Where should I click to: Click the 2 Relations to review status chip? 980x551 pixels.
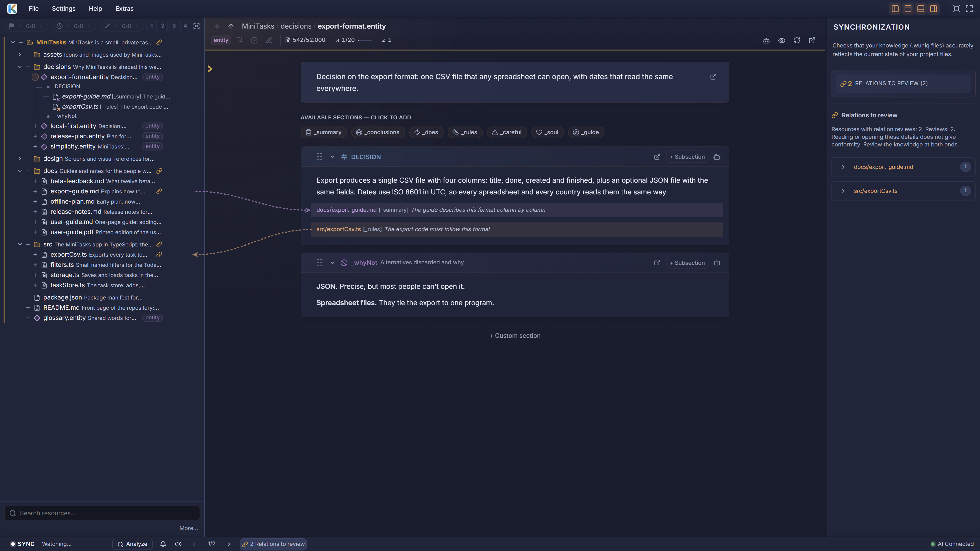click(x=273, y=544)
